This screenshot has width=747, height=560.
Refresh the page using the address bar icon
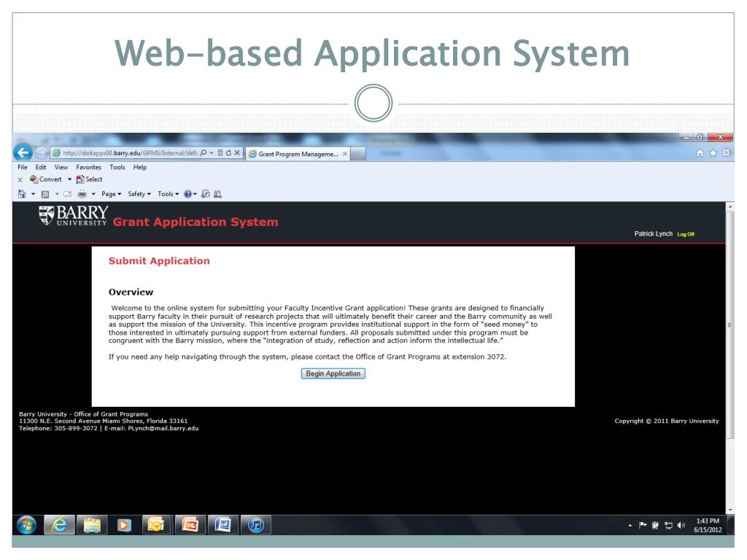[228, 153]
